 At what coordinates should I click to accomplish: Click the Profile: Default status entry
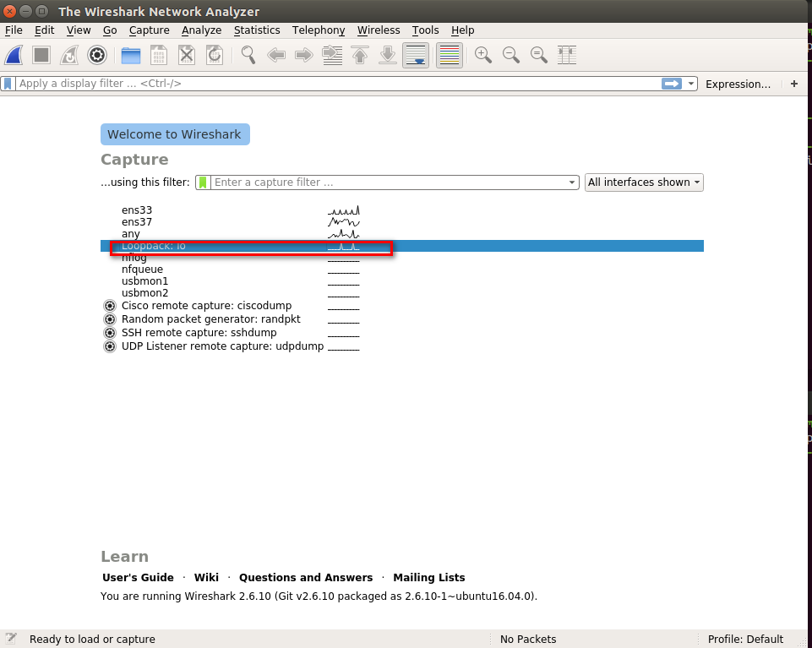tap(745, 640)
